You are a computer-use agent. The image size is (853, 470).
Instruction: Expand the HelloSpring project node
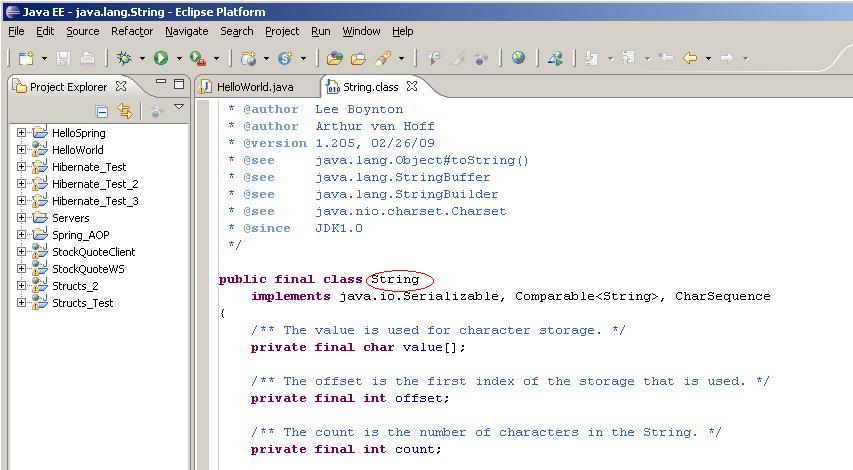coord(21,132)
